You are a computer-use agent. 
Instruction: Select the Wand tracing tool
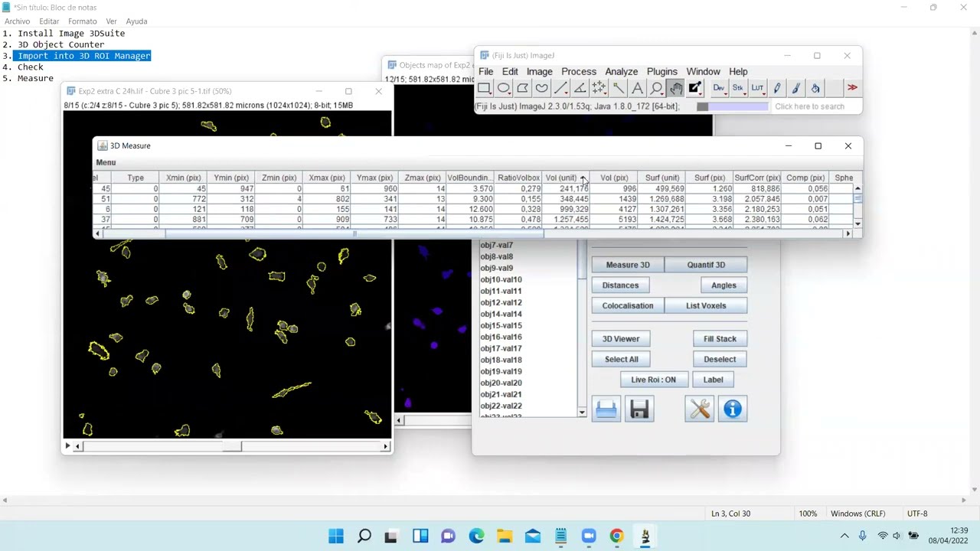click(x=619, y=88)
